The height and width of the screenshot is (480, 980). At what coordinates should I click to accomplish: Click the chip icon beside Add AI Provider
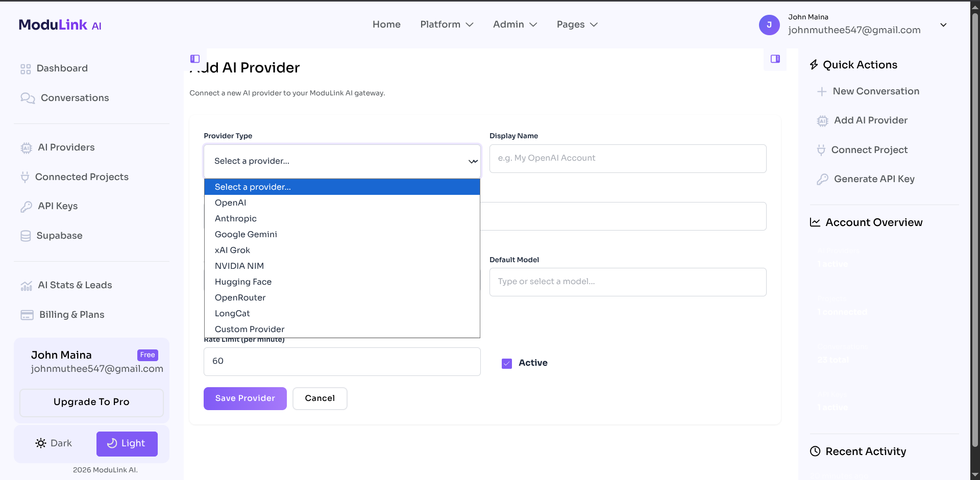pos(822,121)
